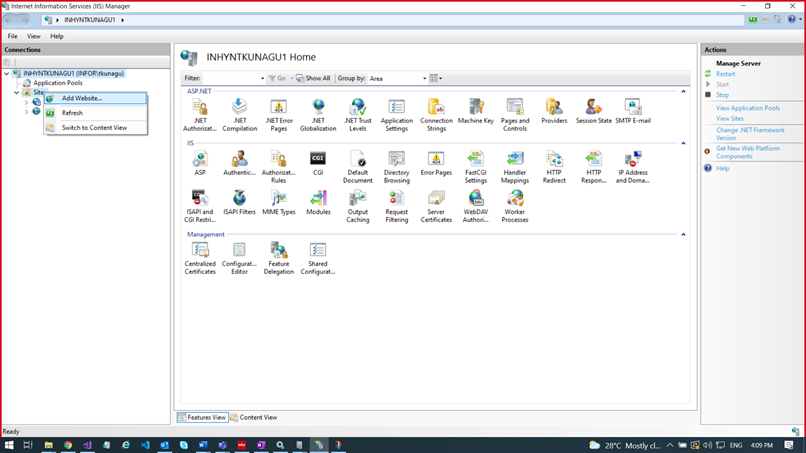Open the MIME Types feature
Viewport: 806px width, 453px height.
tap(278, 200)
